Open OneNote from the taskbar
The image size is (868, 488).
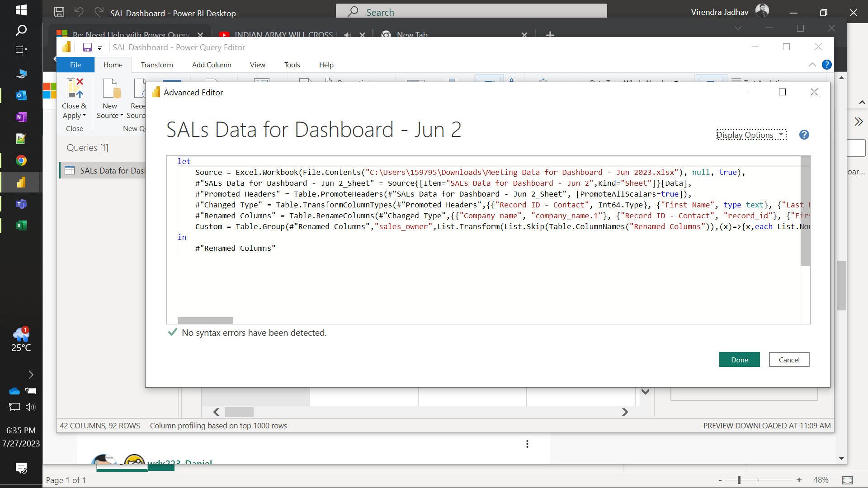[21, 117]
